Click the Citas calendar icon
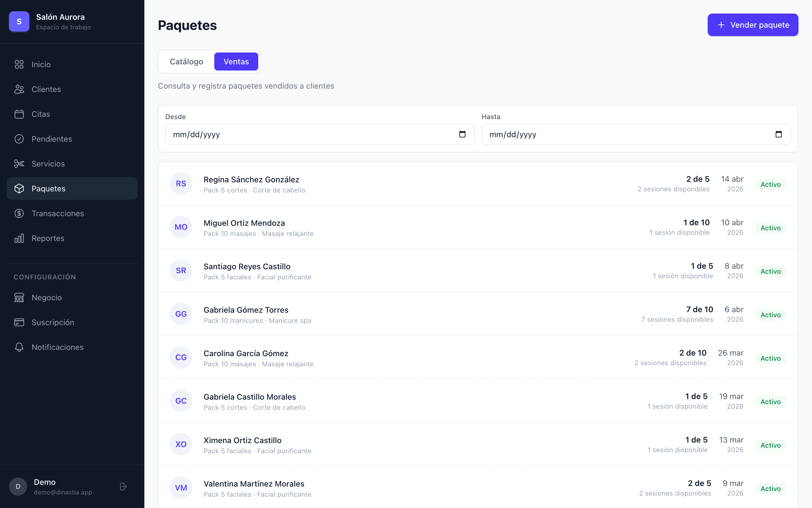The height and width of the screenshot is (508, 812). tap(19, 114)
